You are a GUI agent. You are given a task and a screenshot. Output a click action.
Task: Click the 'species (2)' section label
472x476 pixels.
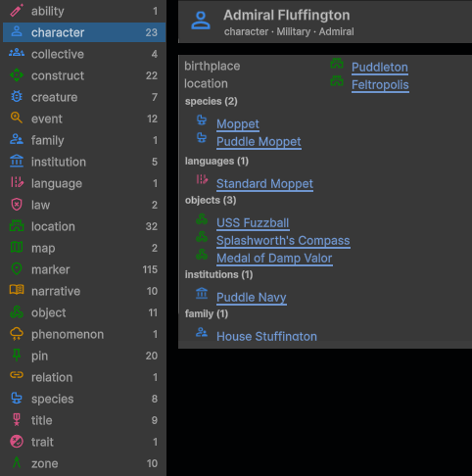212,101
